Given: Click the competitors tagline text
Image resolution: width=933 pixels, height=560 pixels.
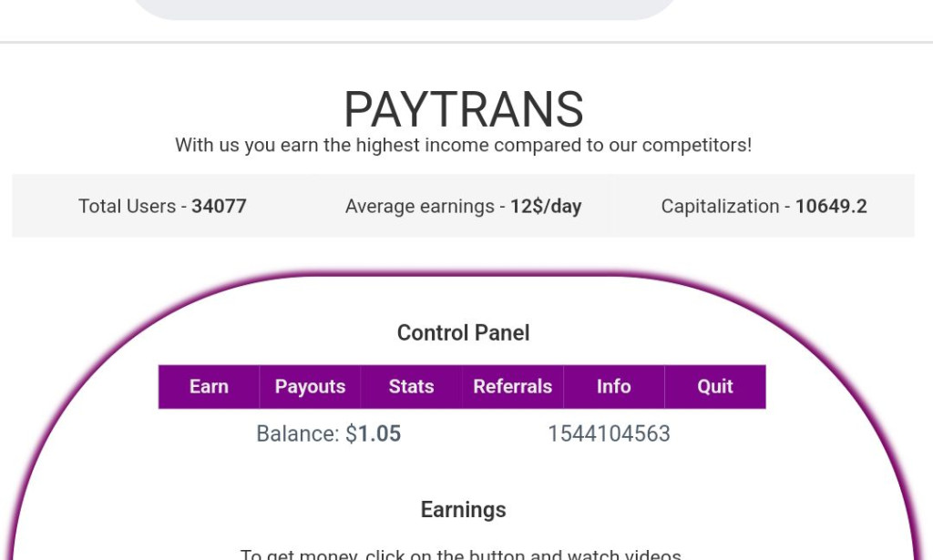Looking at the screenshot, I should 463,144.
